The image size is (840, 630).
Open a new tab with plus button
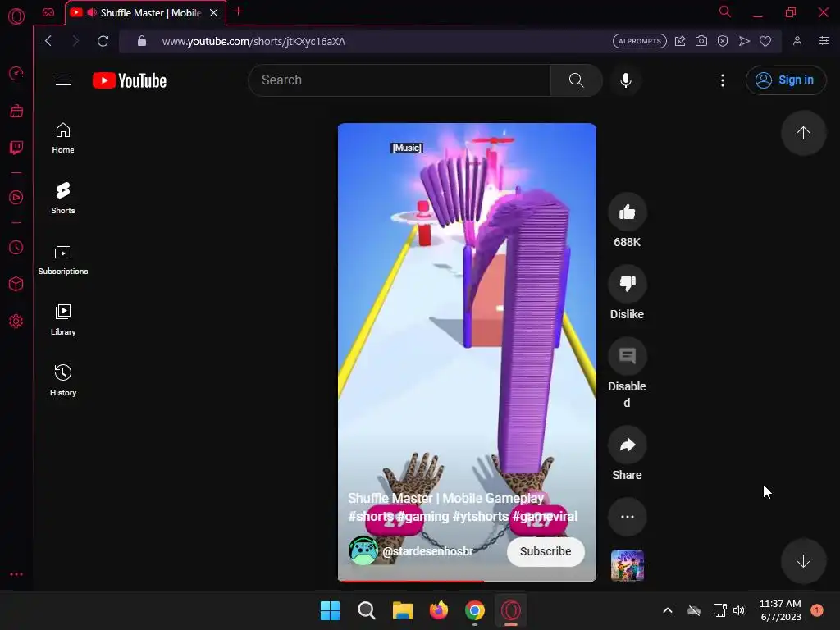239,11
